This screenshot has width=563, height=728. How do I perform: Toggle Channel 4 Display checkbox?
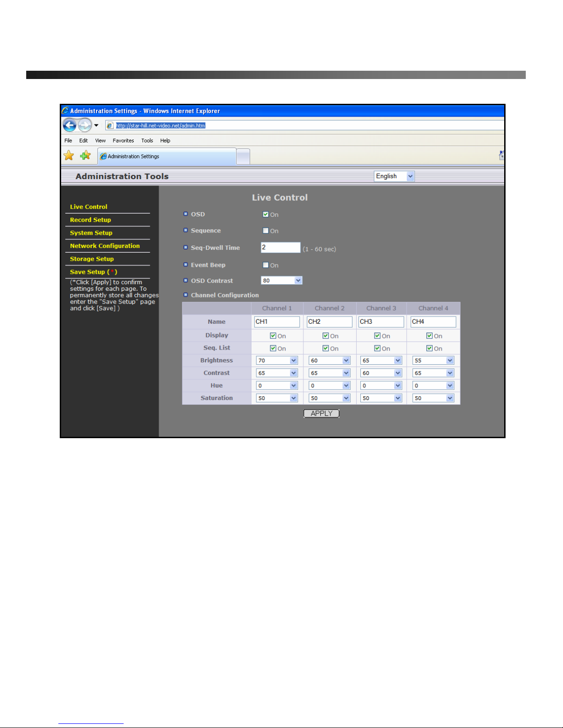tap(429, 336)
